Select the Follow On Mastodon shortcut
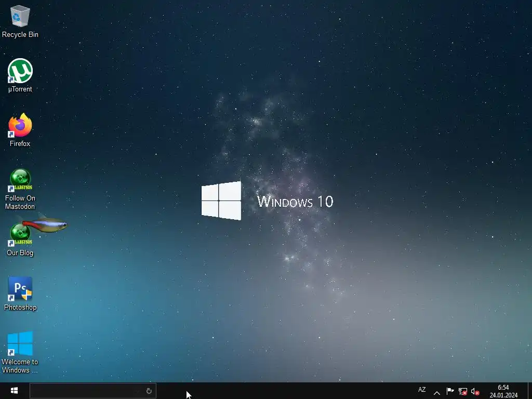Screen dimensions: 532x399 pos(20,189)
